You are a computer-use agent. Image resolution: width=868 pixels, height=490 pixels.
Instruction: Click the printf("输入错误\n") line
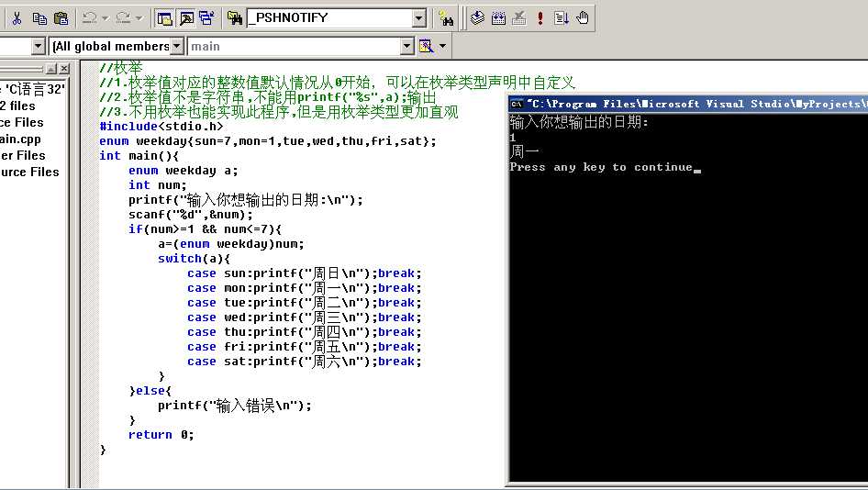[235, 406]
